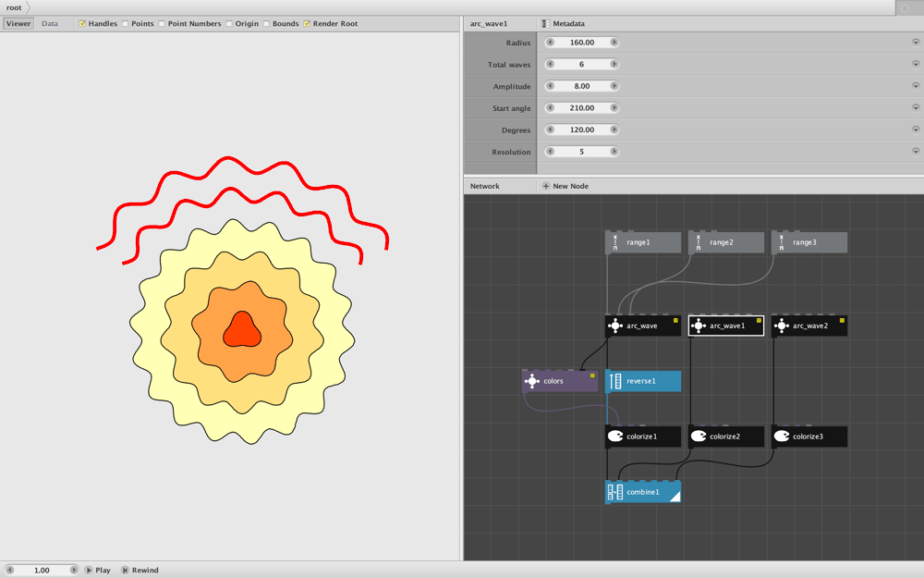
Task: Click the combine1 node icon
Action: pos(615,492)
